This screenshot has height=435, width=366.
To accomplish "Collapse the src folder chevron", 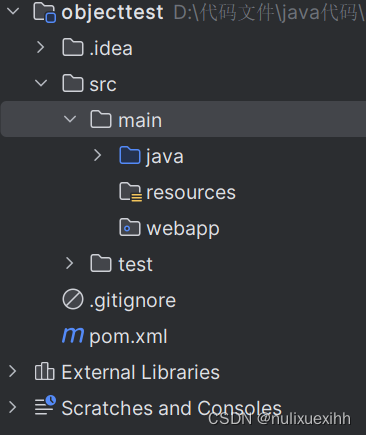I will click(x=41, y=83).
